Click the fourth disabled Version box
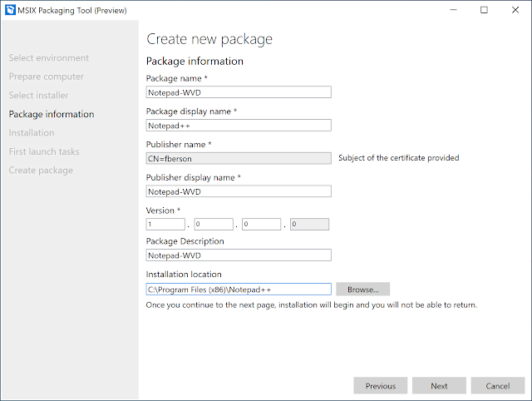The height and width of the screenshot is (401, 532). pyautogui.click(x=309, y=224)
